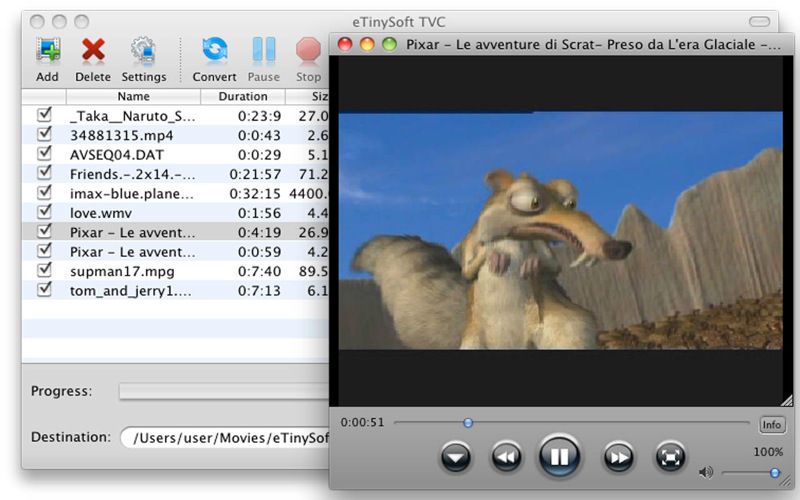
Task: Click the eTinySoft TVC toolbar toggle pill button
Action: [x=759, y=21]
